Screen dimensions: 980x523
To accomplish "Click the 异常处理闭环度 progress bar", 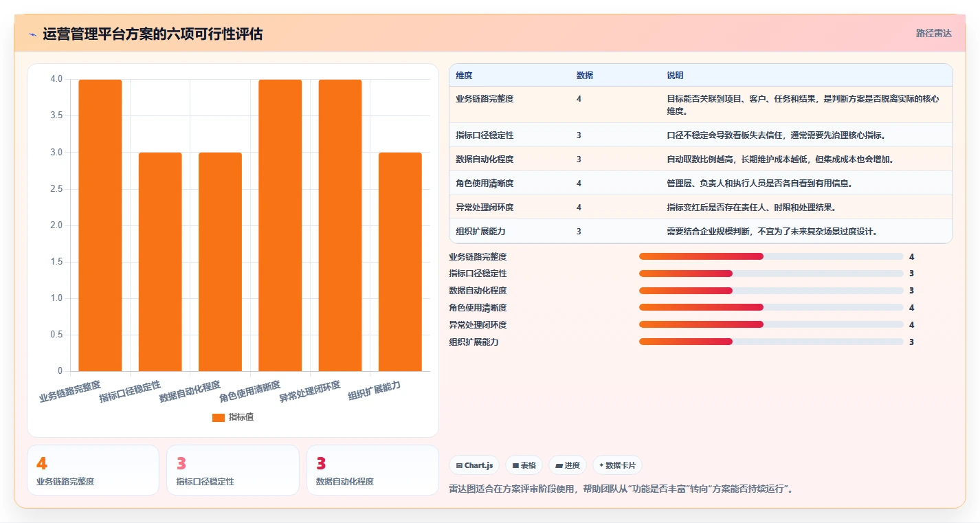I will (771, 324).
